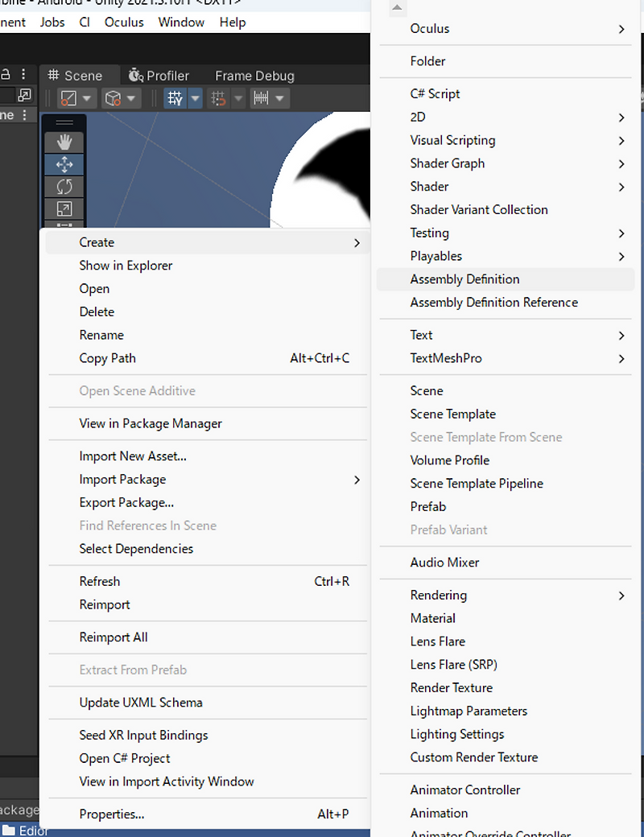Viewport: 644px width, 837px height.
Task: Open the Oculus menu bar item
Action: [x=124, y=23]
